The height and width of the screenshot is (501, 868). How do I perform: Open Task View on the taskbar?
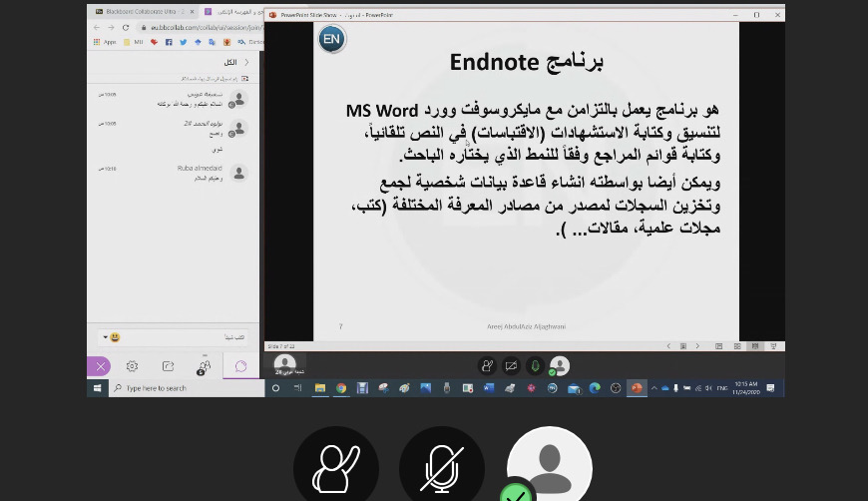(298, 388)
